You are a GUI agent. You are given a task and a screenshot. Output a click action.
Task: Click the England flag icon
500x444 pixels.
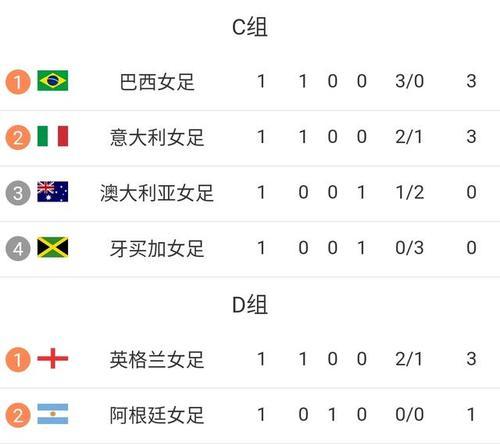click(x=53, y=358)
